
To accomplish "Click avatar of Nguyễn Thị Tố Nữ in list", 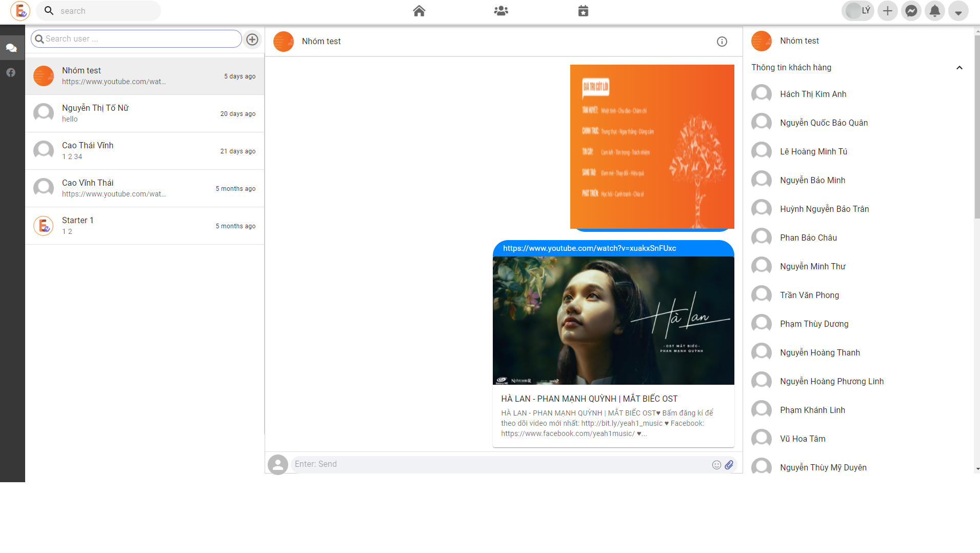I will pos(44,113).
